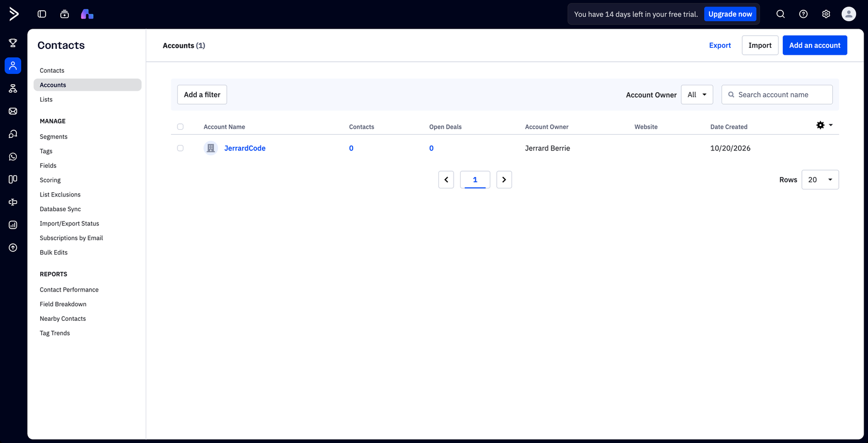Open the automations hierarchy icon in left rail
The image size is (868, 443).
[13, 88]
